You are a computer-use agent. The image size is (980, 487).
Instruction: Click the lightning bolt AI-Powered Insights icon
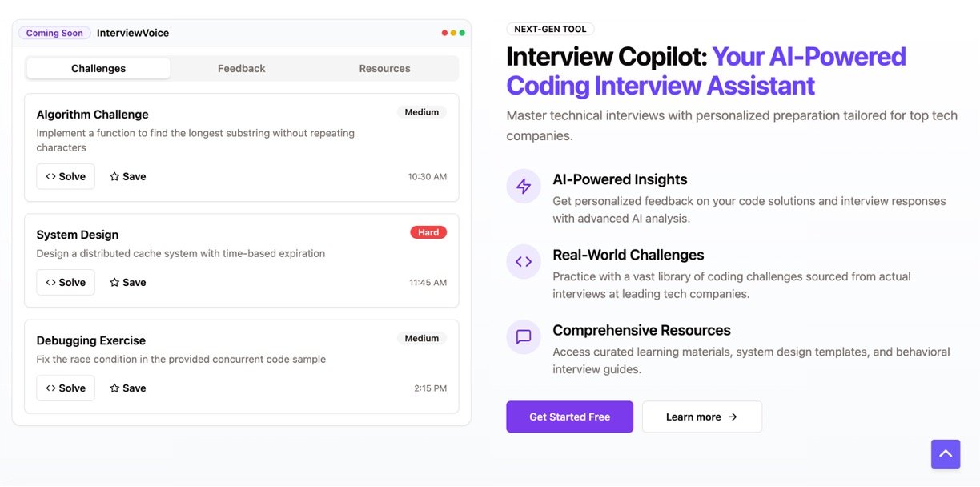pyautogui.click(x=524, y=187)
